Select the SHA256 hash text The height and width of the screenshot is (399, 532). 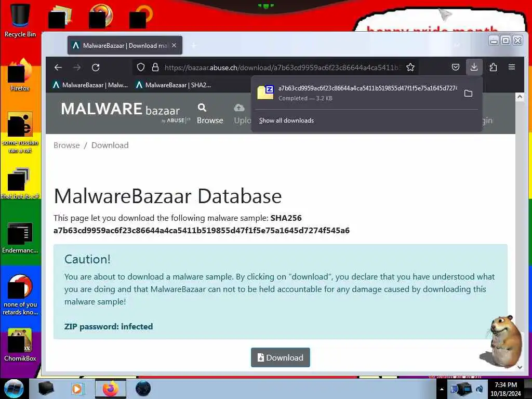pyautogui.click(x=202, y=230)
